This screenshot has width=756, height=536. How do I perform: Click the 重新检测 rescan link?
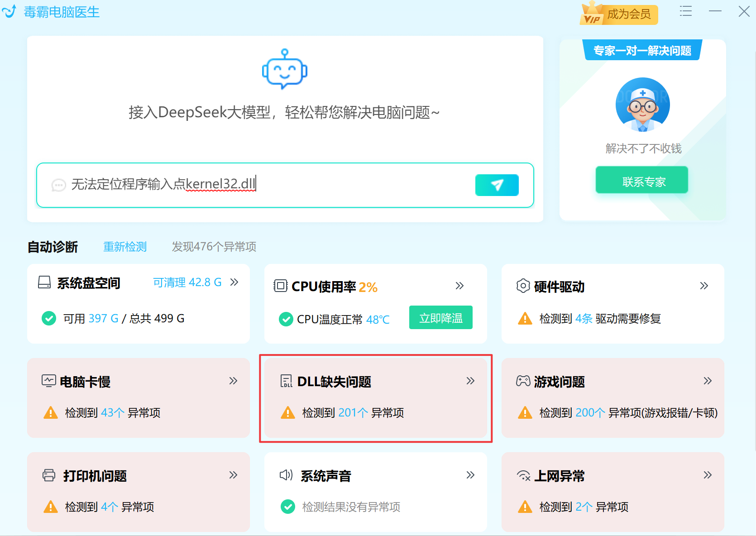pos(125,247)
